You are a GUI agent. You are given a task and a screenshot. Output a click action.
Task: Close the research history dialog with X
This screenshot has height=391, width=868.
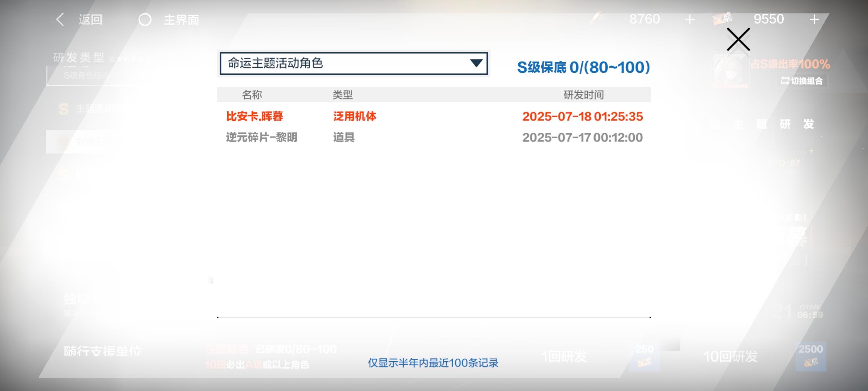(738, 39)
